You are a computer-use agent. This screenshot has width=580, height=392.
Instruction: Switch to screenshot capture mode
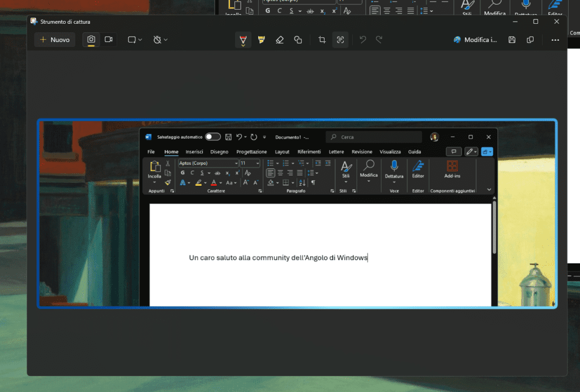coord(91,40)
